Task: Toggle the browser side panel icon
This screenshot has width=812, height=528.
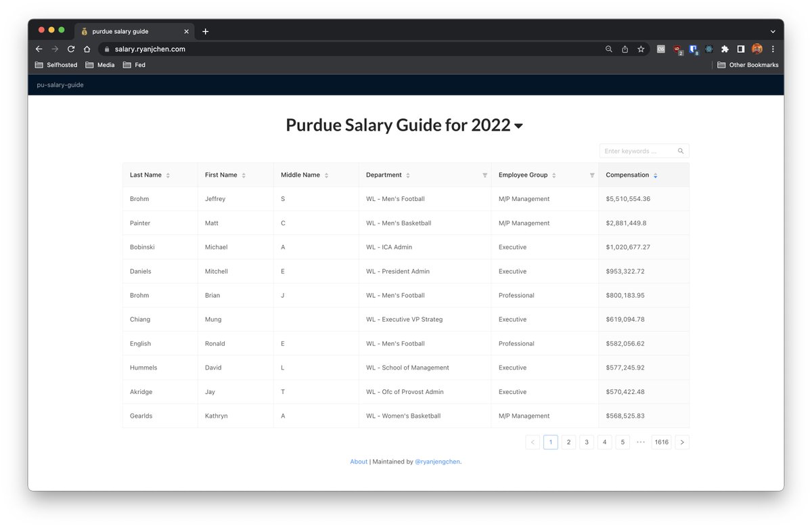Action: click(x=741, y=49)
